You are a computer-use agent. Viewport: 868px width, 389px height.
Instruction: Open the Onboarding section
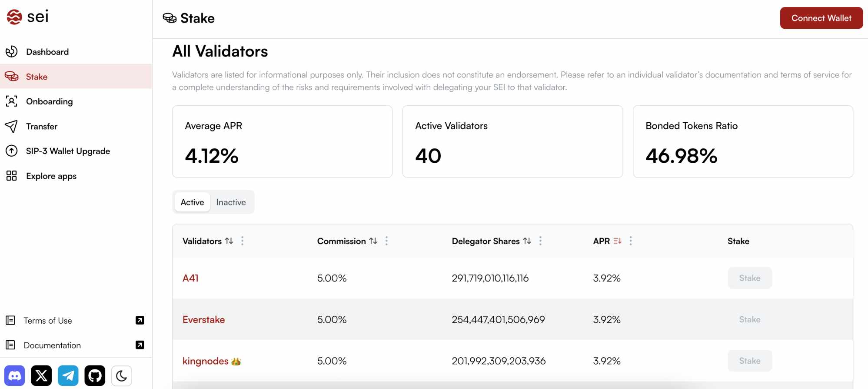click(76, 101)
